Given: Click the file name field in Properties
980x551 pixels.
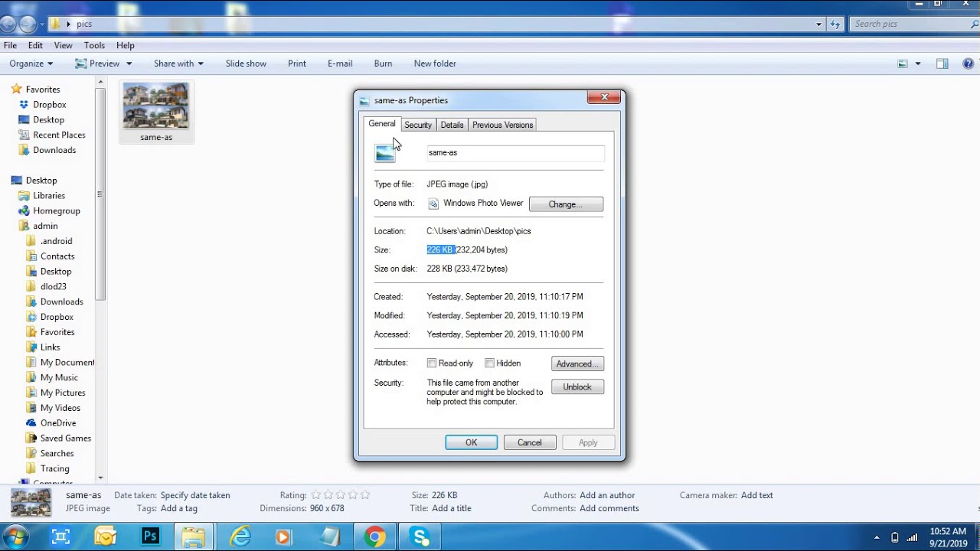Looking at the screenshot, I should click(515, 153).
